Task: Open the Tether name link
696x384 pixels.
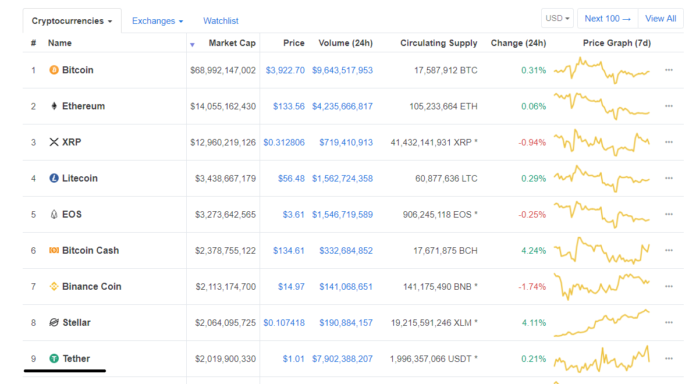Action: (x=76, y=358)
